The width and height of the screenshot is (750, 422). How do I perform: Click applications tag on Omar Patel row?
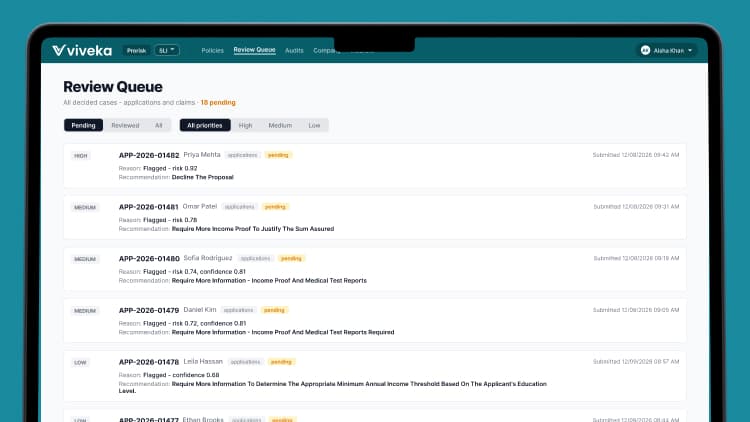(x=240, y=207)
